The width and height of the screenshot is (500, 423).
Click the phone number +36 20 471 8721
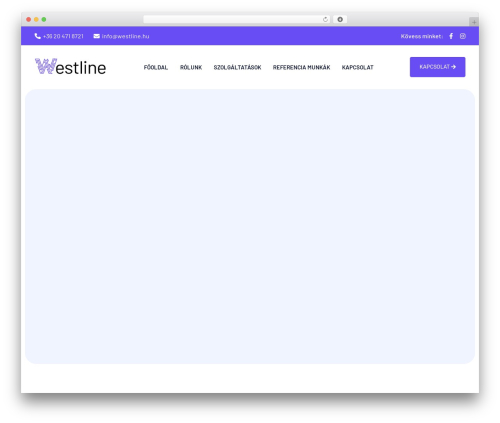coord(63,36)
